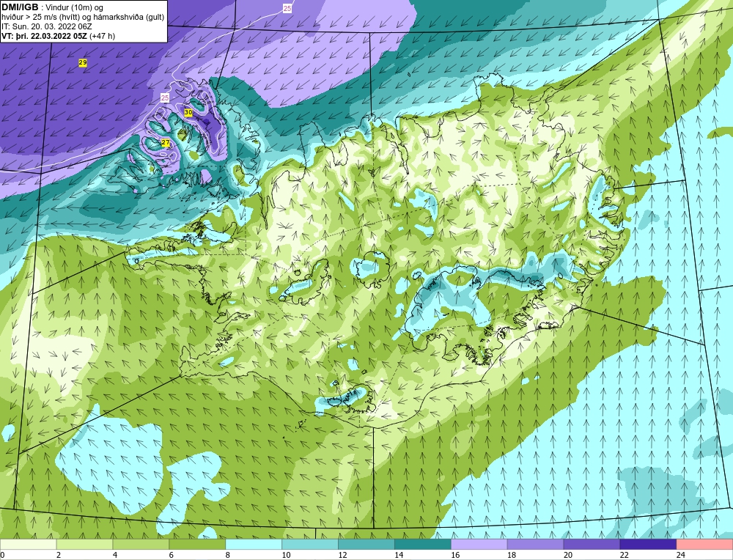Pick the 4–6 m/s green legend swatch
Image resolution: width=733 pixels, height=560 pixels.
(x=141, y=545)
